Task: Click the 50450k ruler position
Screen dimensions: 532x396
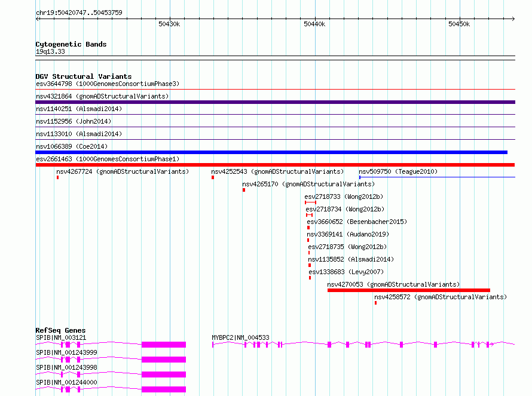Action: pyautogui.click(x=459, y=24)
